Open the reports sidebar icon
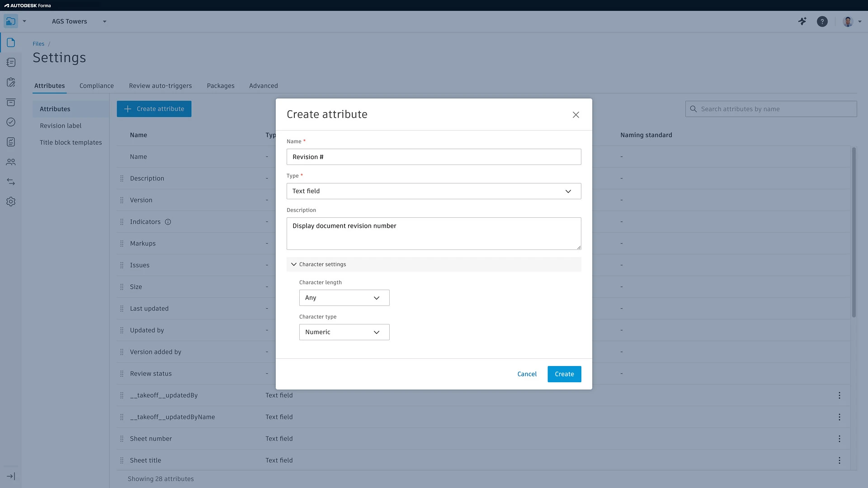The image size is (868, 488). 11,142
